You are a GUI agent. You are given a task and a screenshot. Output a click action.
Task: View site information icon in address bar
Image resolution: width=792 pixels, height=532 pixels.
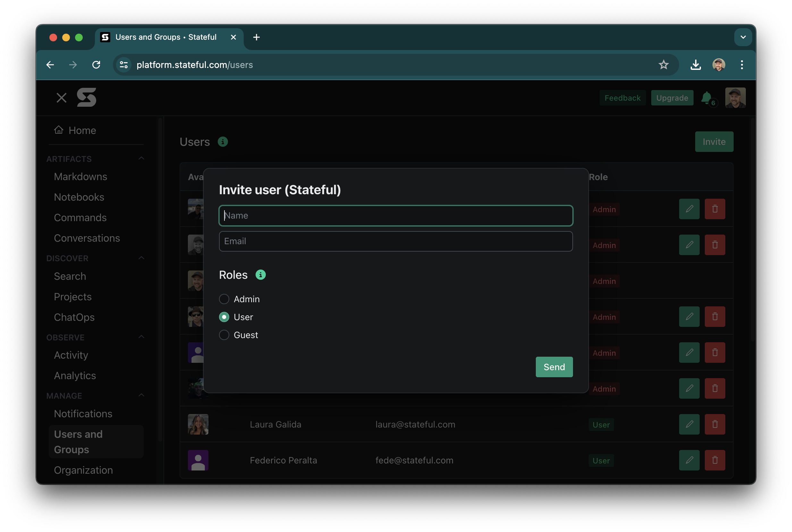124,65
